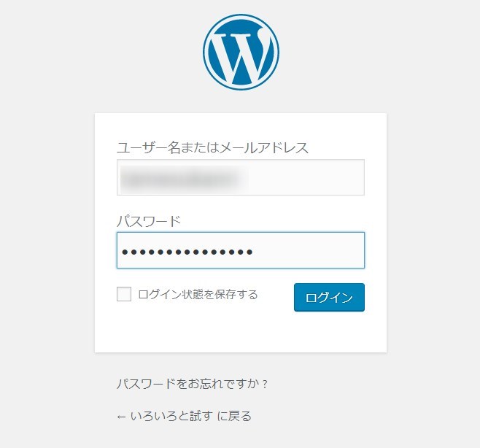Click empty space after password dots
This screenshot has height=448, width=480.
coord(309,250)
